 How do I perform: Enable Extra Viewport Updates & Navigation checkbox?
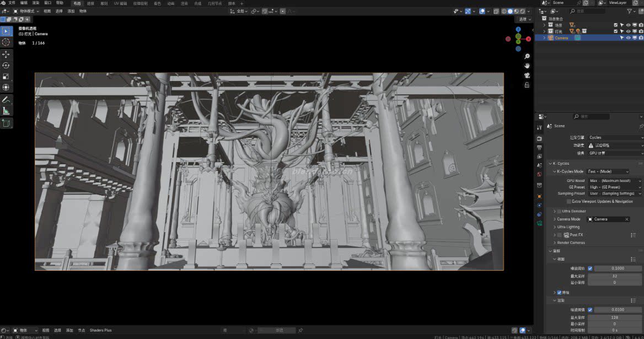[x=569, y=202]
